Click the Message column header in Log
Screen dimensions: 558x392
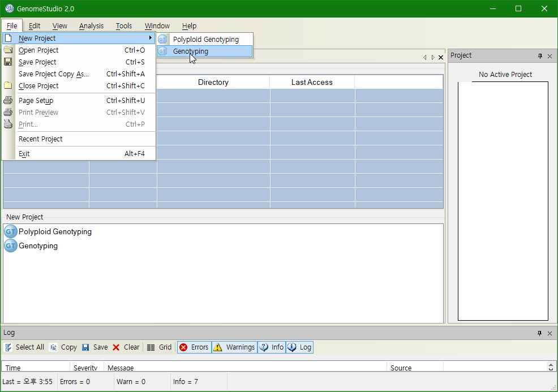pyautogui.click(x=245, y=368)
